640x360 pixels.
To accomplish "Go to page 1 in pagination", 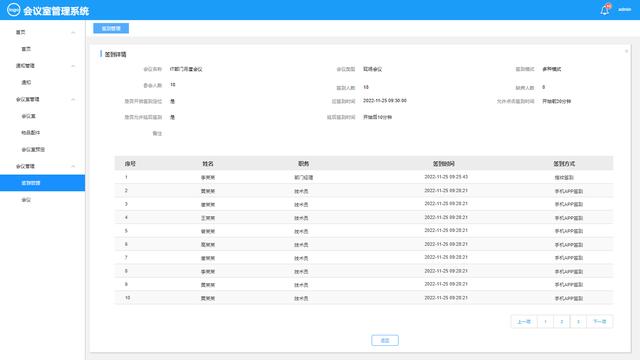I will pyautogui.click(x=545, y=322).
